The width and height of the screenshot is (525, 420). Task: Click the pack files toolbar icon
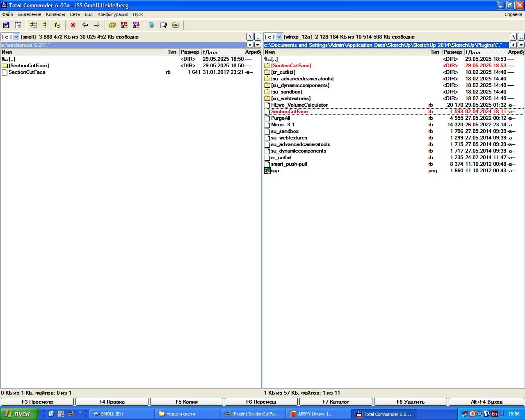(x=112, y=25)
